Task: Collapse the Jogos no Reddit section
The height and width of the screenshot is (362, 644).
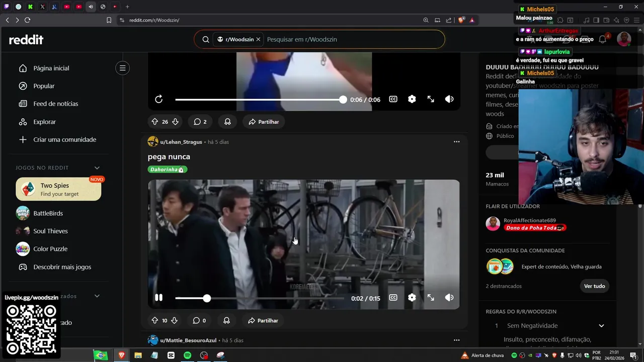Action: point(97,168)
